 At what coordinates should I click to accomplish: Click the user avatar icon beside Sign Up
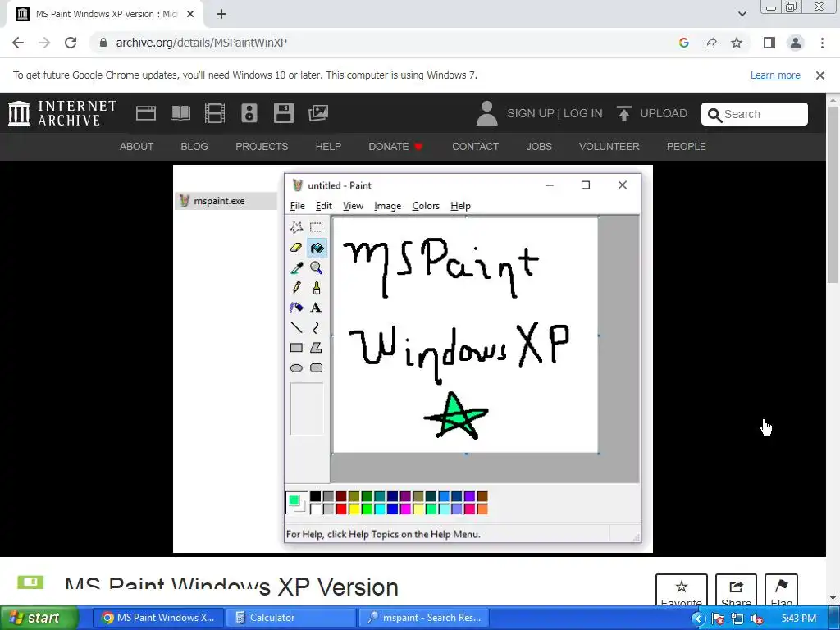tap(487, 113)
